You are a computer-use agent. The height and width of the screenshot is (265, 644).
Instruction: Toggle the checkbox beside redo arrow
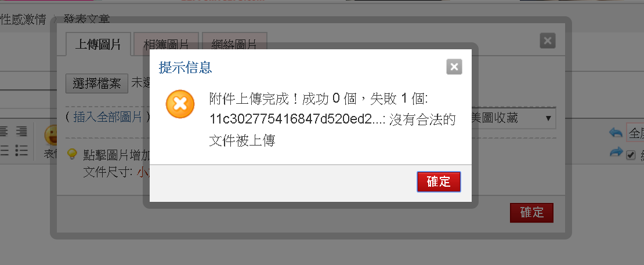pyautogui.click(x=631, y=155)
